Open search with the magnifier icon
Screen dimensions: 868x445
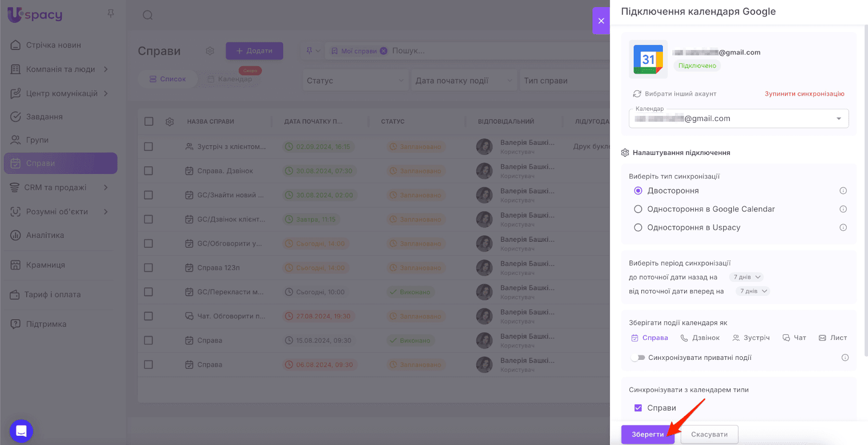[x=148, y=15]
